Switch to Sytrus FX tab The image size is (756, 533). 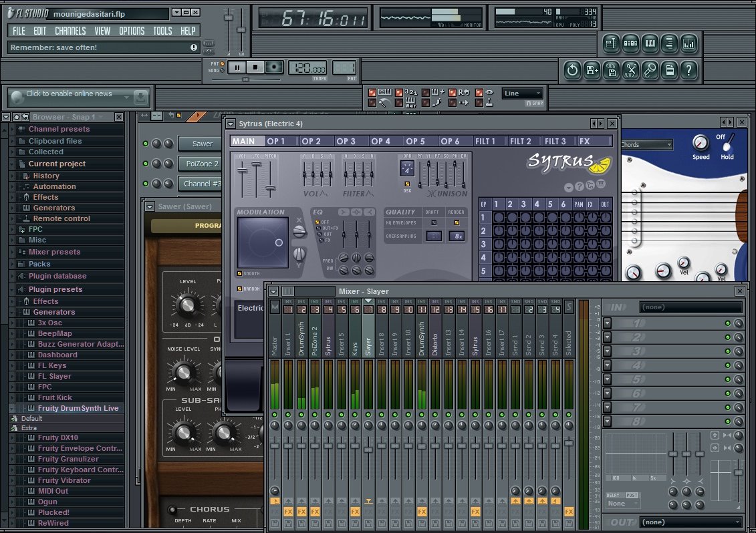point(594,141)
